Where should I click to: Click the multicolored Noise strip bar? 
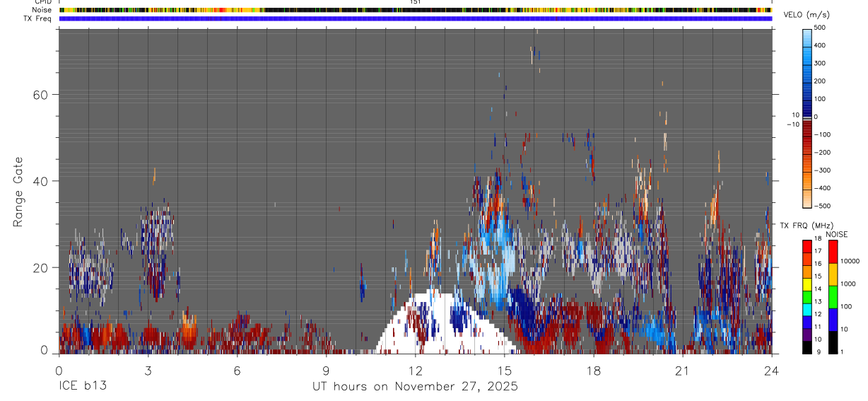[416, 10]
